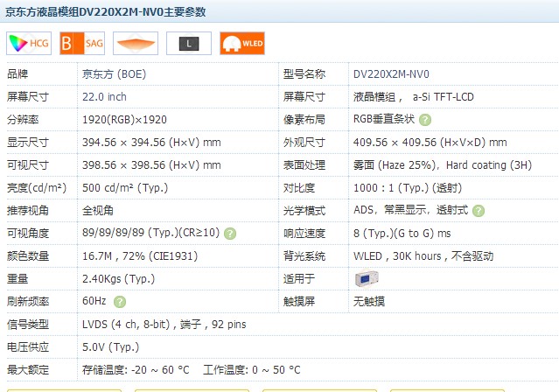Open help icon beside ADS 常黑显示 透射式
The image size is (559, 392).
(x=479, y=211)
